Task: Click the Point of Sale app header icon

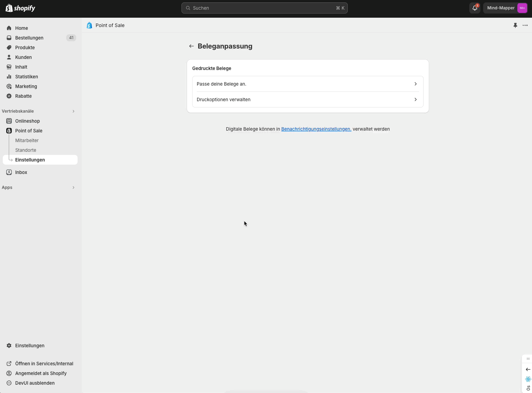Action: point(89,25)
